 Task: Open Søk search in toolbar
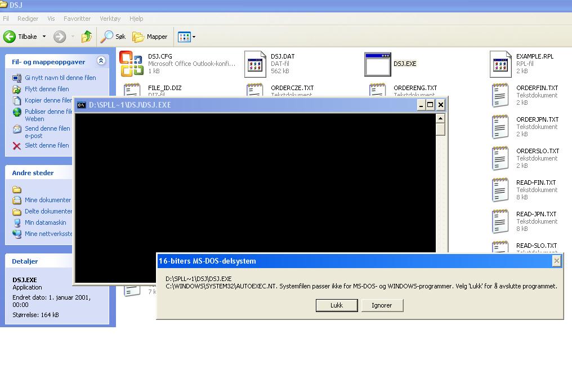pyautogui.click(x=113, y=37)
